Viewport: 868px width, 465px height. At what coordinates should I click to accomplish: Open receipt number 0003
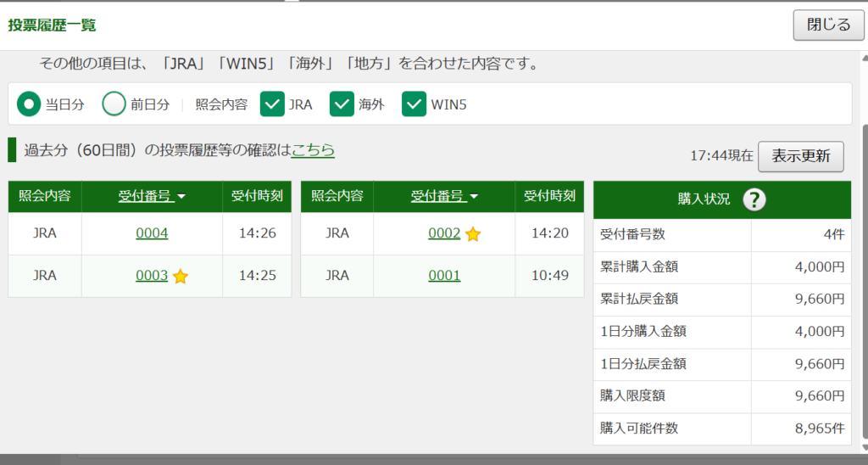[152, 276]
